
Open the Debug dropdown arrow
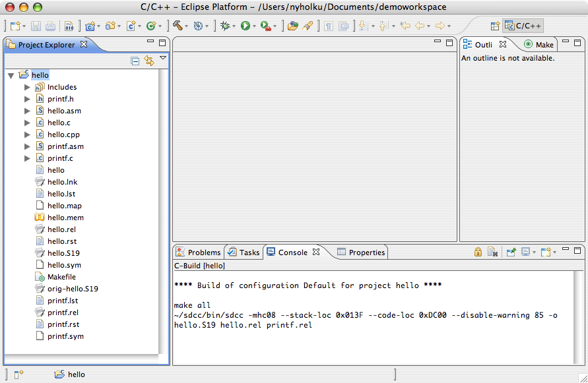coord(234,26)
